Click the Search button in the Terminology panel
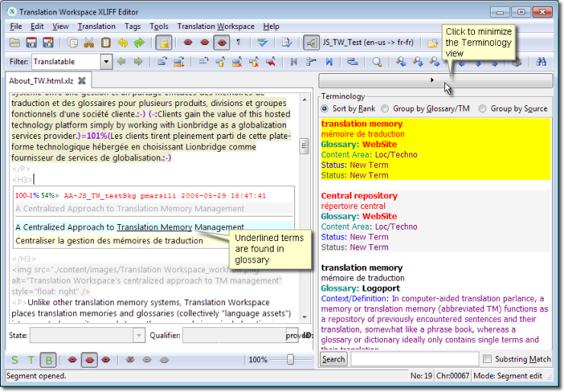The image size is (564, 392). click(x=333, y=359)
